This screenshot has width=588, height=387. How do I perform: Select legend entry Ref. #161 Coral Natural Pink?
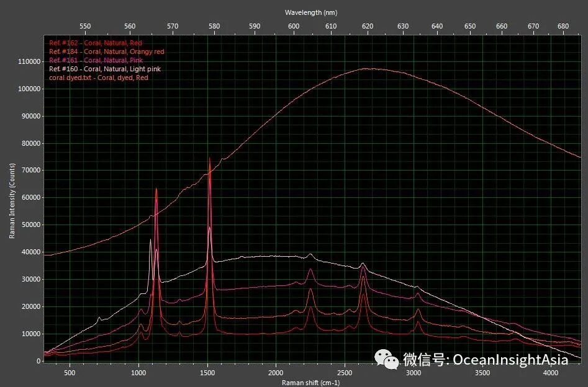click(x=96, y=60)
